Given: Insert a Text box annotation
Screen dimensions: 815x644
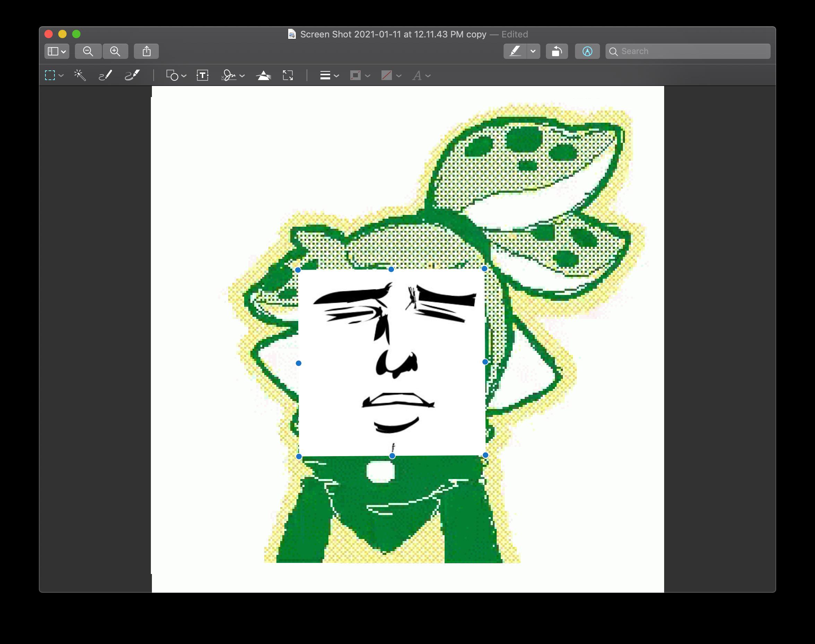Looking at the screenshot, I should tap(203, 76).
